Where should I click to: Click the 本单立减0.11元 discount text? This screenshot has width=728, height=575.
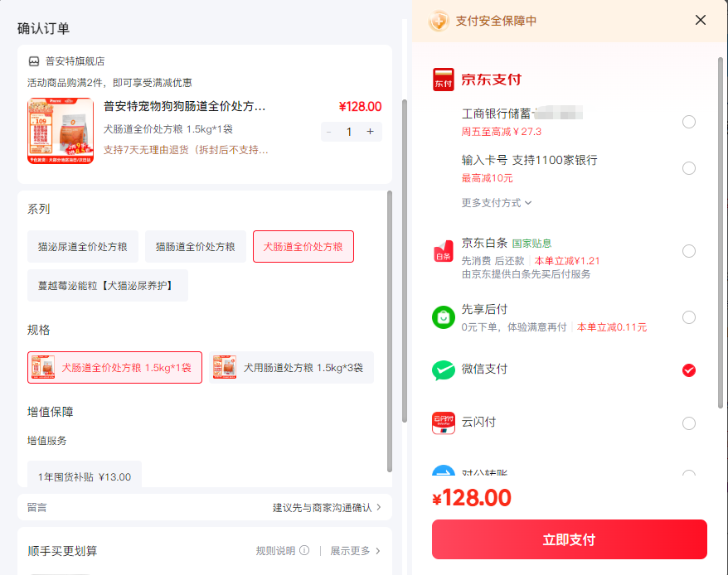tap(612, 327)
